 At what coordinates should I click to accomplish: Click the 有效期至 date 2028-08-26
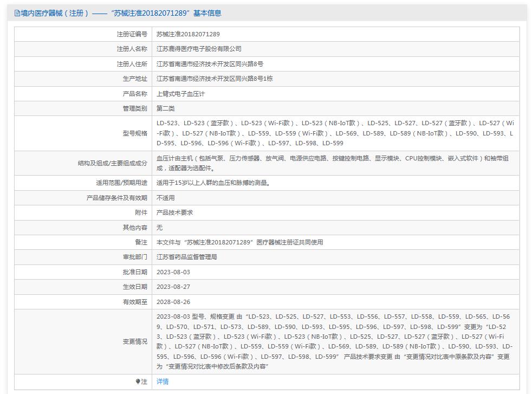(174, 302)
